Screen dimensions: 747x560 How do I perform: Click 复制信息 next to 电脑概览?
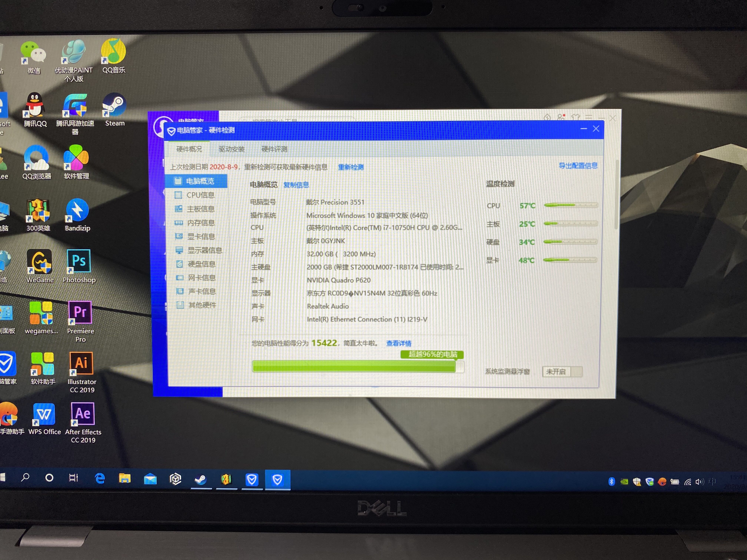coord(296,185)
